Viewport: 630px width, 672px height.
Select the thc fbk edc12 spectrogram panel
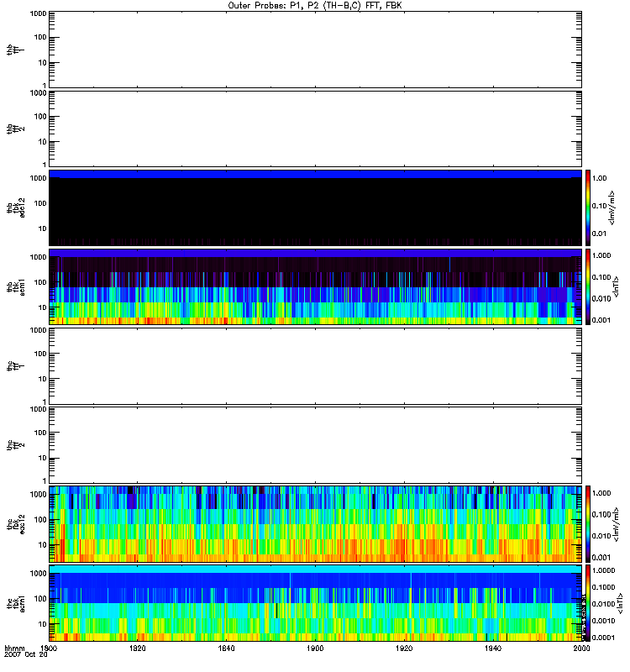[316, 523]
